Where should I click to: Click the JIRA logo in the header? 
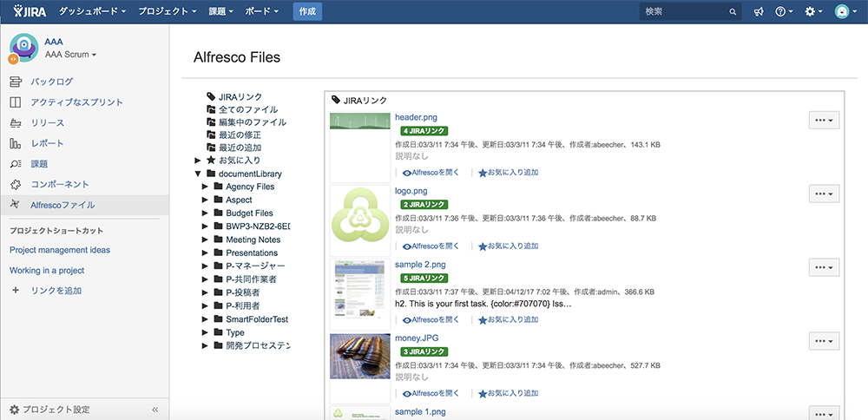[30, 11]
